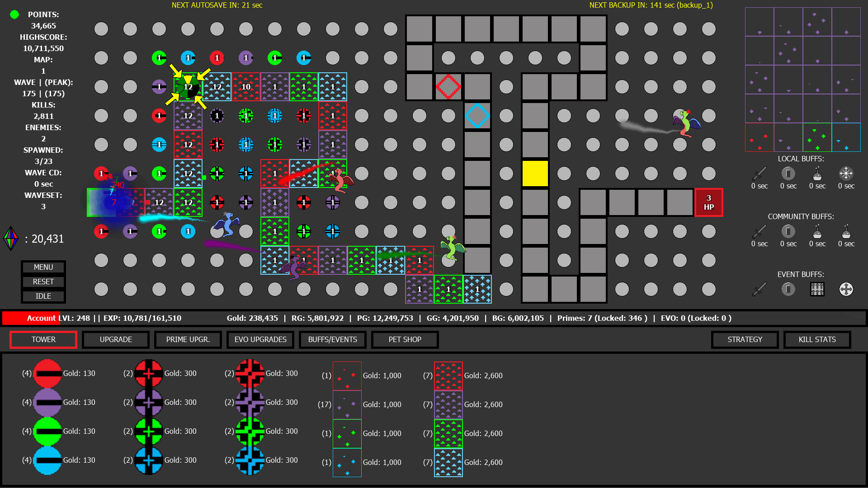The width and height of the screenshot is (868, 488).
Task: Select the blue cross tower, Gold 300
Action: point(250,460)
